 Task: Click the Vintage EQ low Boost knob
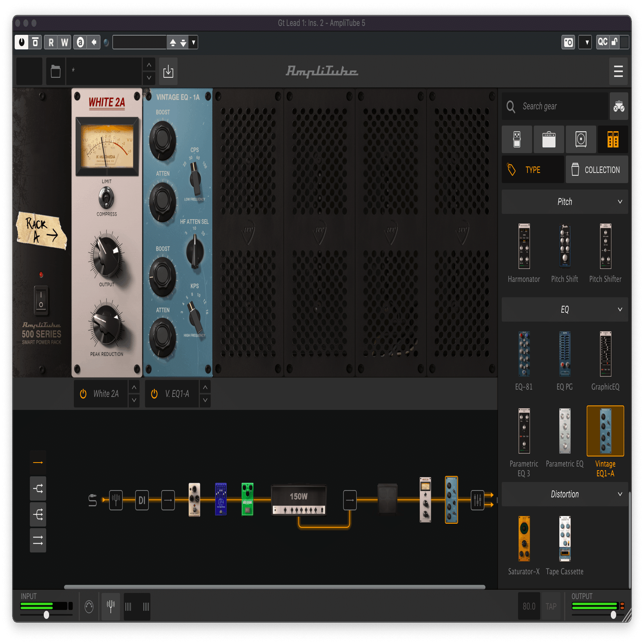coord(162,140)
